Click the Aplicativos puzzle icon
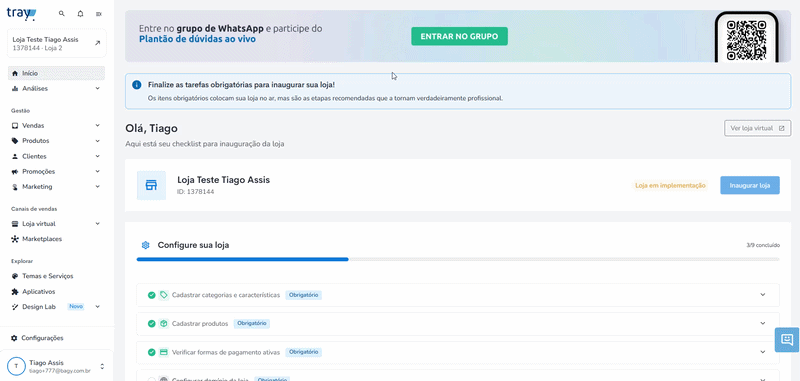The width and height of the screenshot is (800, 381). (15, 292)
